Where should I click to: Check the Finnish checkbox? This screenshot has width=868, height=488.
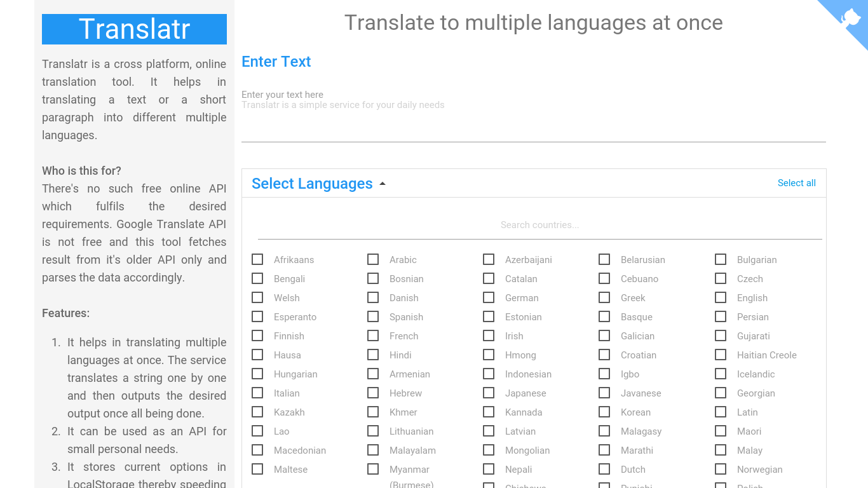[x=257, y=335]
